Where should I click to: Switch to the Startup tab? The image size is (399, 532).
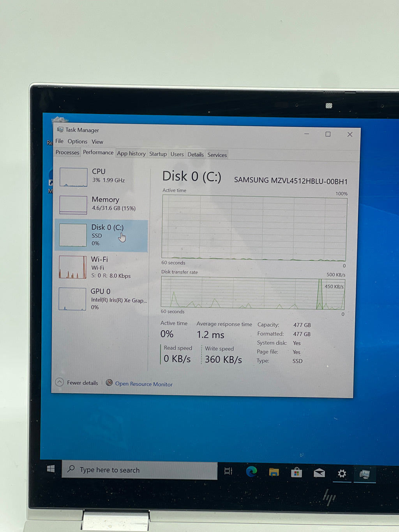pyautogui.click(x=158, y=154)
